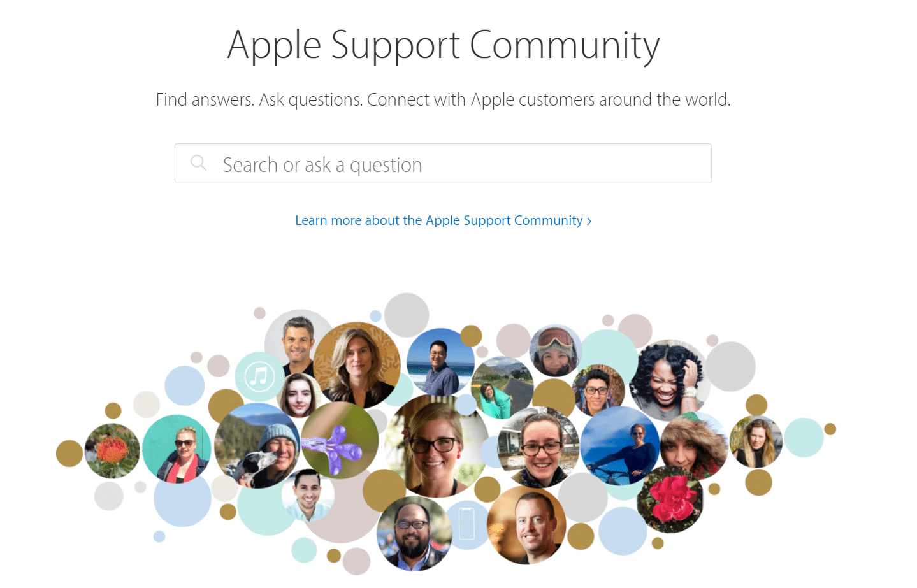Click the magnifying glass search icon
Screen dimensions: 917x588
click(198, 163)
